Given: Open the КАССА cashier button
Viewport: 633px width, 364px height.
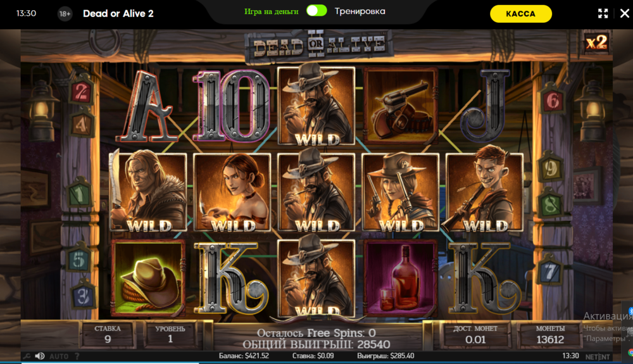Looking at the screenshot, I should pyautogui.click(x=521, y=14).
